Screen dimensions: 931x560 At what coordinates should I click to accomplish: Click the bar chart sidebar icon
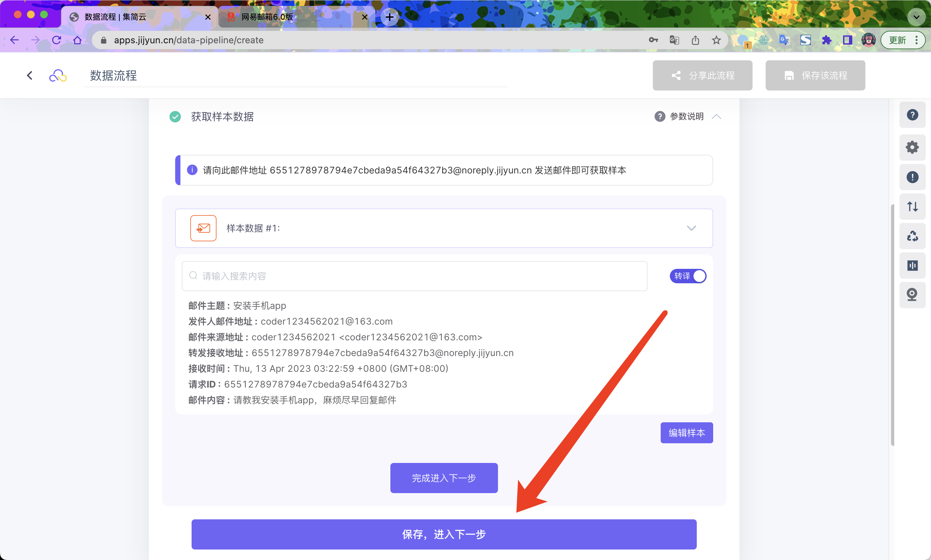pyautogui.click(x=912, y=266)
